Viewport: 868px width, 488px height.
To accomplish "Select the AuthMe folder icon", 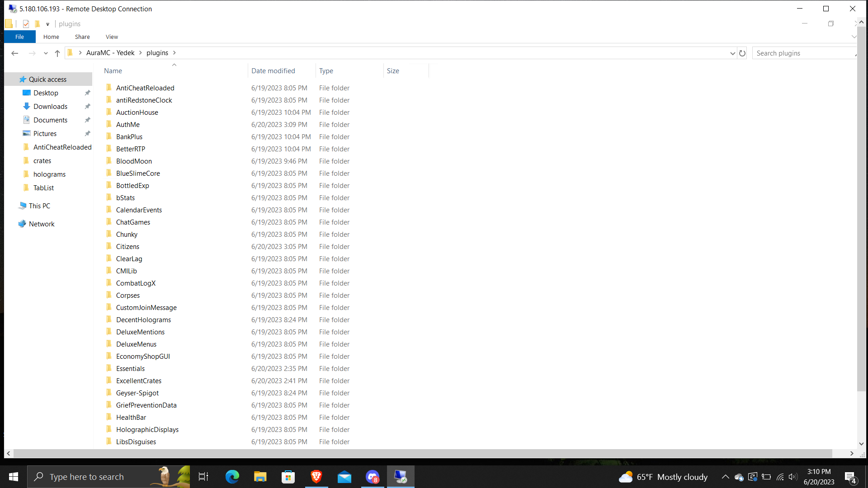I will (x=108, y=124).
